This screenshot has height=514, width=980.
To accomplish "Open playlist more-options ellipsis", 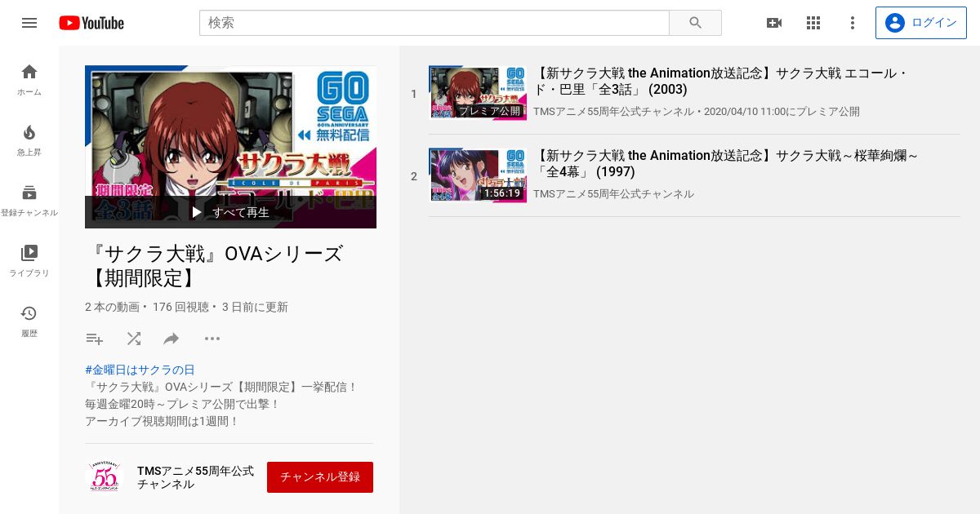I will 212,339.
